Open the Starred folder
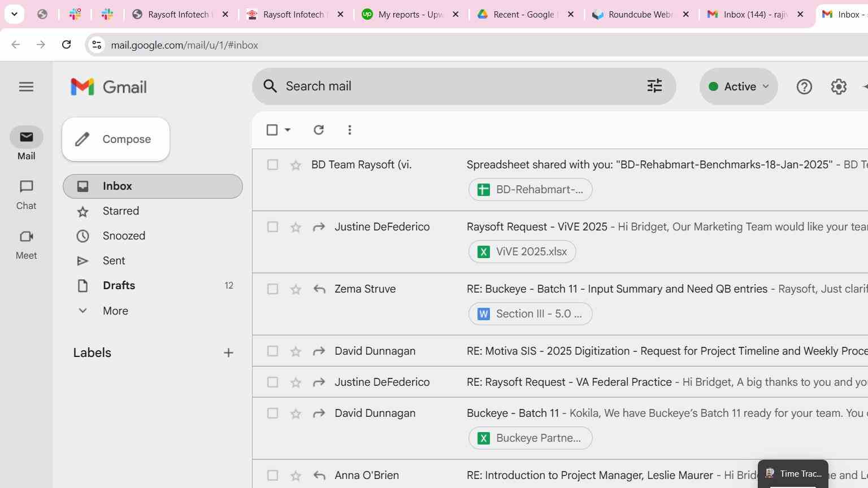Image resolution: width=868 pixels, height=488 pixels. click(x=153, y=211)
